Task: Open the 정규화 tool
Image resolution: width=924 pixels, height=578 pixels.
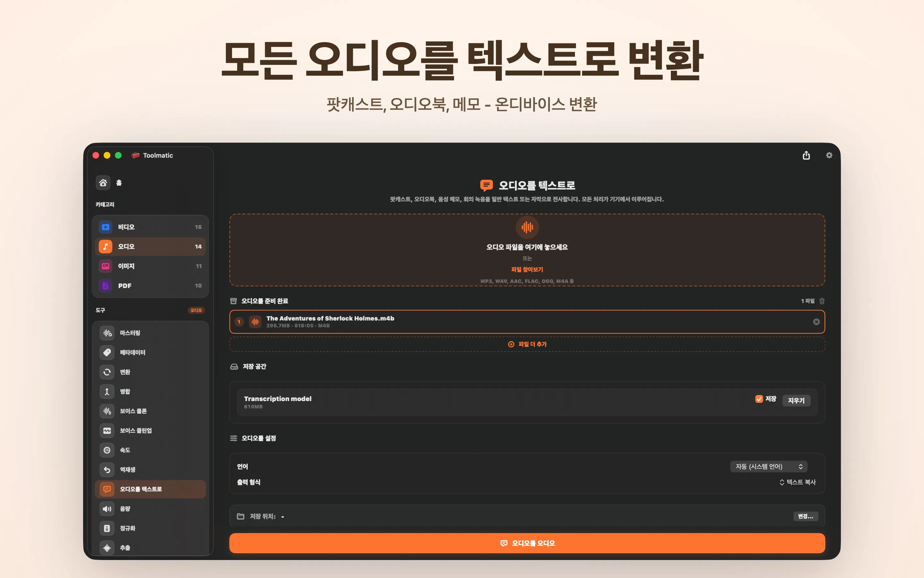Action: pos(150,528)
